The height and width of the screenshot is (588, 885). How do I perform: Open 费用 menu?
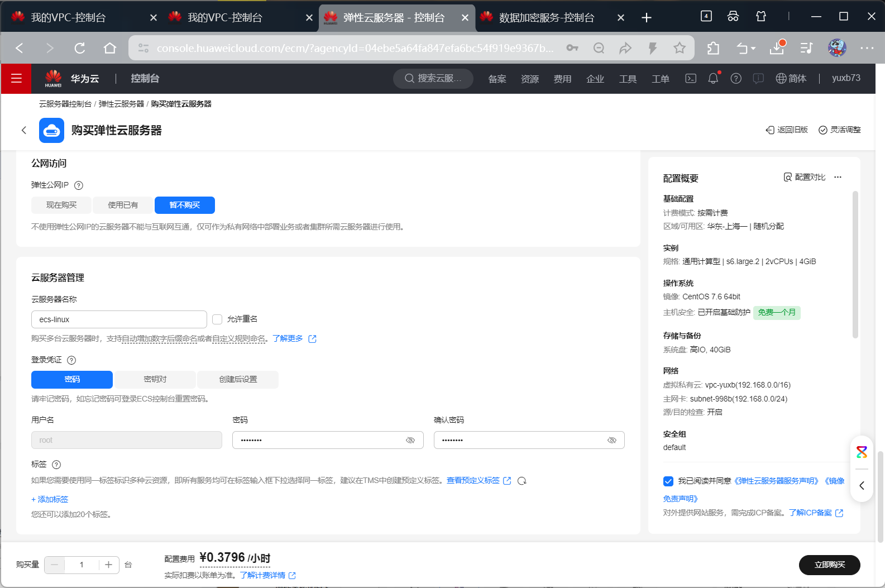(562, 79)
